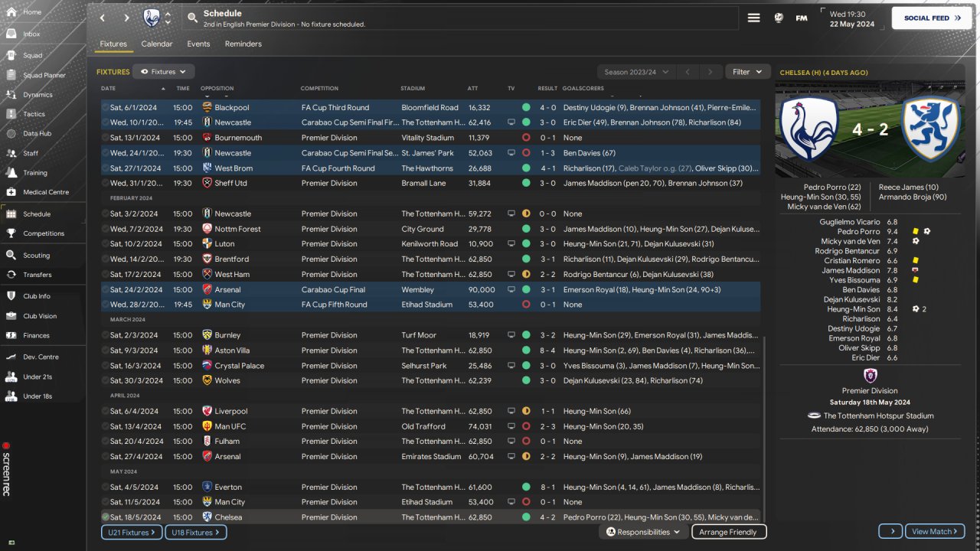Select the Sat, 13/1/2024 Bournemouth row circle
Viewport: 980px width, 551px height.
point(105,138)
